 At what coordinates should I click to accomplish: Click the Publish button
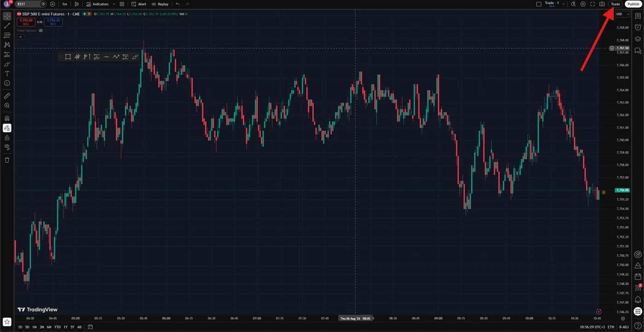pyautogui.click(x=633, y=4)
